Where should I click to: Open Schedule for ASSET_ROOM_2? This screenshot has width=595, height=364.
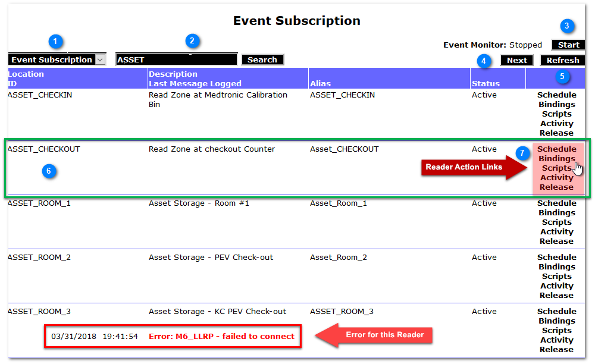557,258
